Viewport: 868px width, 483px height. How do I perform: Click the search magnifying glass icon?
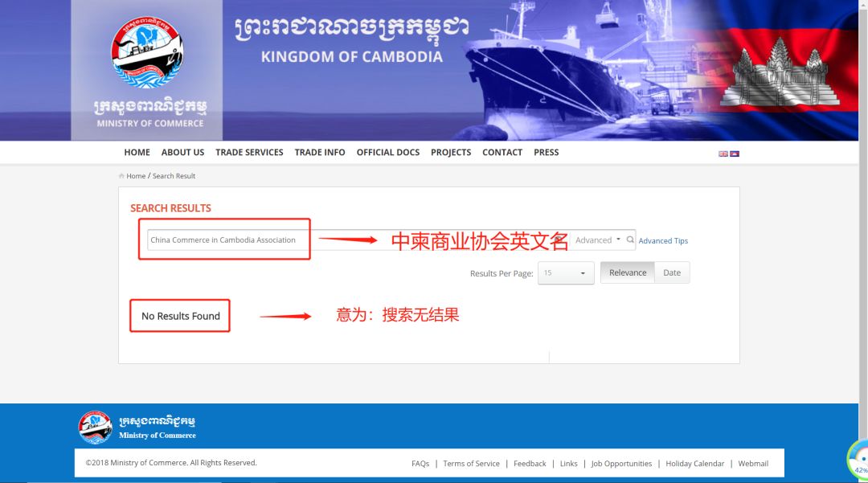[630, 239]
